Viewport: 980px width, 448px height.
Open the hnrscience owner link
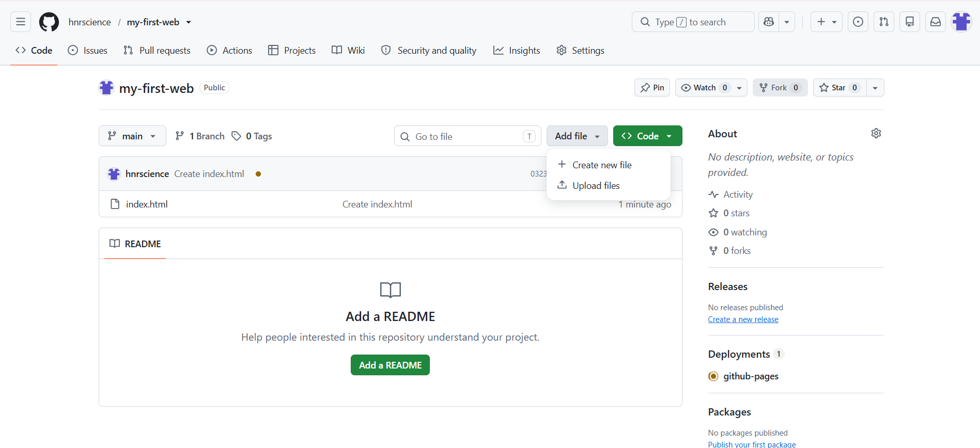coord(89,22)
